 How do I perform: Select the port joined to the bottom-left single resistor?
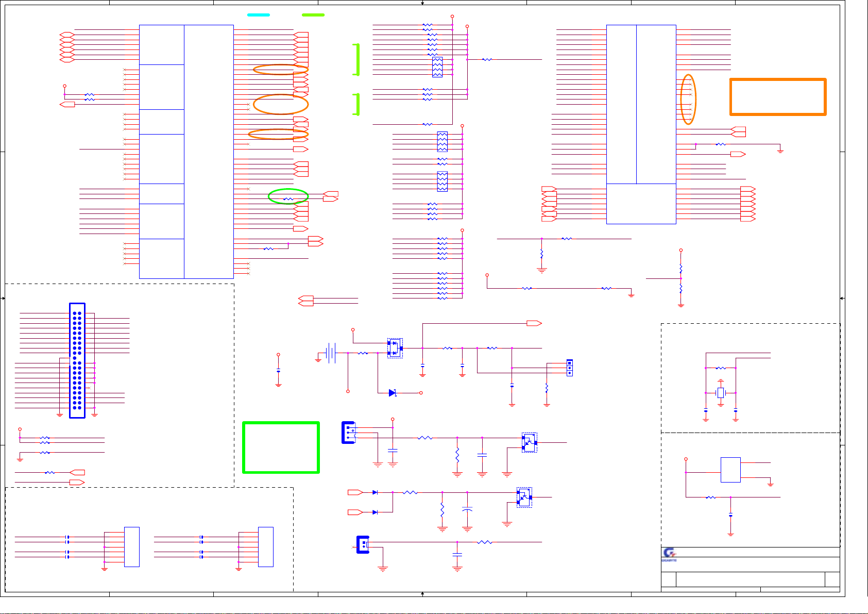(77, 472)
